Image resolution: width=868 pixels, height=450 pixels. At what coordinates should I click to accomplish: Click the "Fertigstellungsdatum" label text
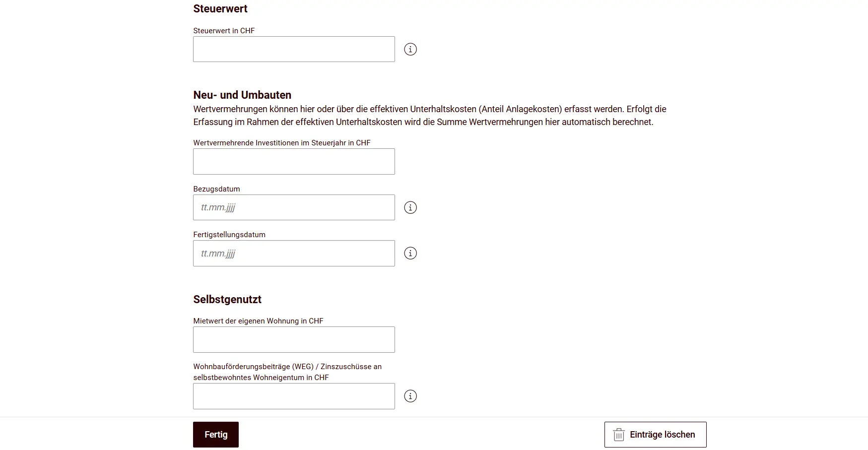tap(229, 235)
